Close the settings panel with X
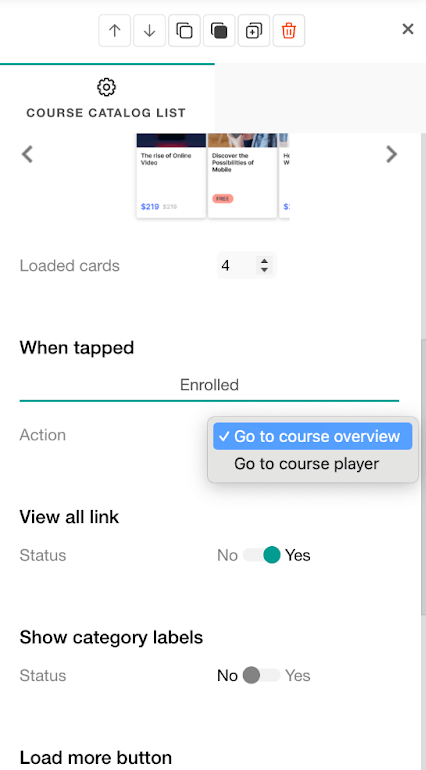The height and width of the screenshot is (770, 426). (408, 29)
